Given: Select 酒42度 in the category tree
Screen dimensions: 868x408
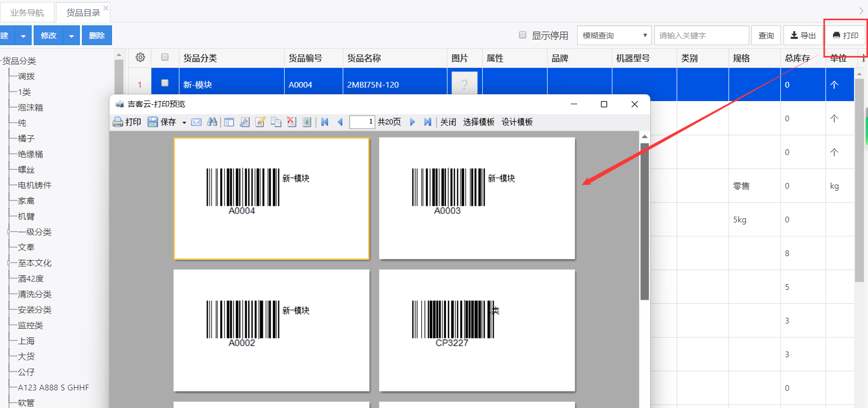Looking at the screenshot, I should pyautogui.click(x=31, y=278).
